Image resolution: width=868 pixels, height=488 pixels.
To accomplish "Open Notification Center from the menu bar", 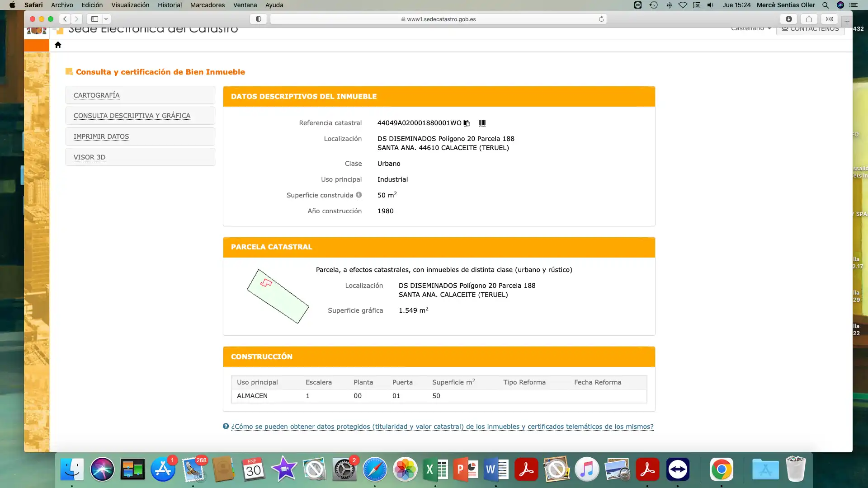I will point(854,5).
